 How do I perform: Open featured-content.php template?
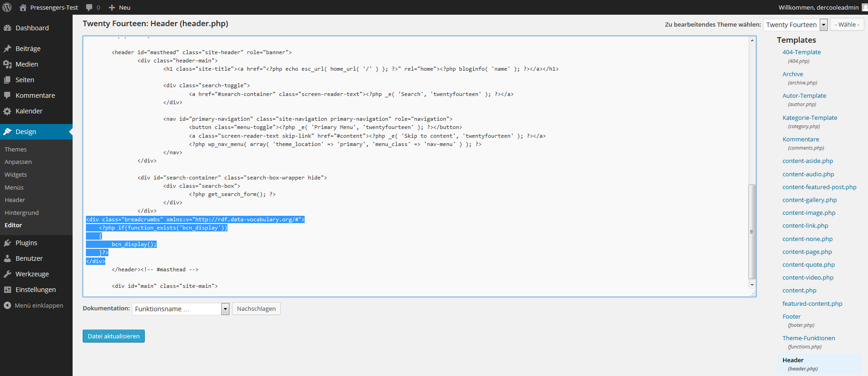[812, 304]
